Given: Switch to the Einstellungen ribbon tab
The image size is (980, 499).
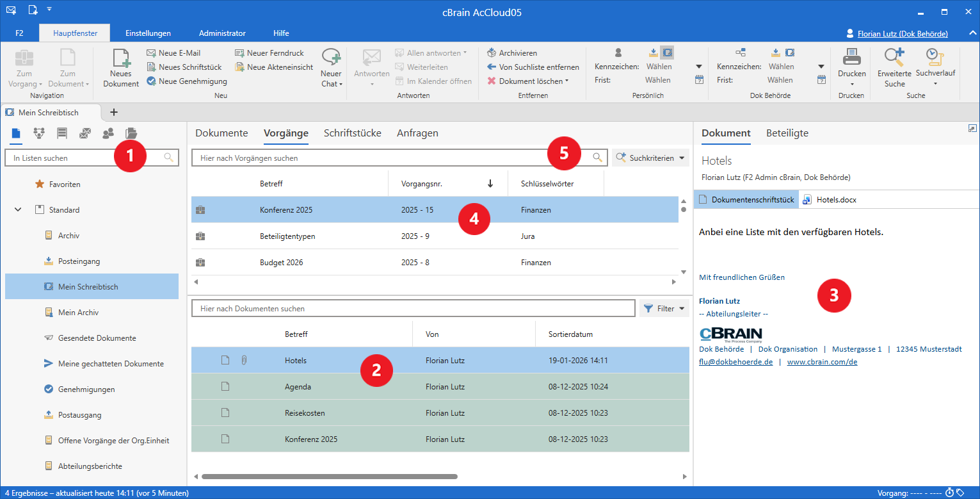Looking at the screenshot, I should coord(148,33).
